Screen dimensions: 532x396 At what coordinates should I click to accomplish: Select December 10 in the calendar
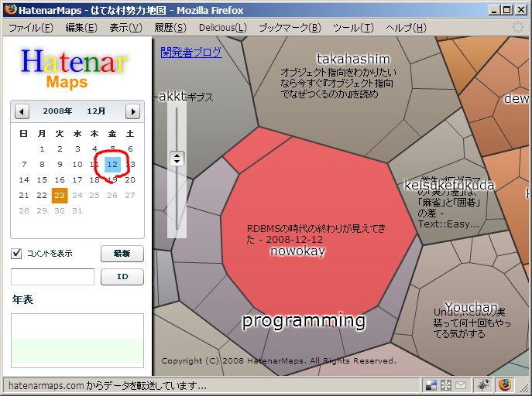point(77,165)
